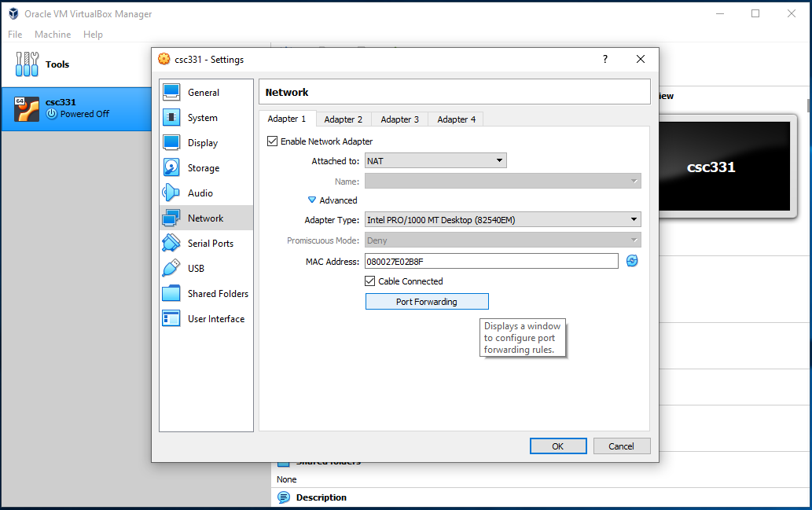Open the Shared Folders icon
This screenshot has width=812, height=510.
(171, 293)
